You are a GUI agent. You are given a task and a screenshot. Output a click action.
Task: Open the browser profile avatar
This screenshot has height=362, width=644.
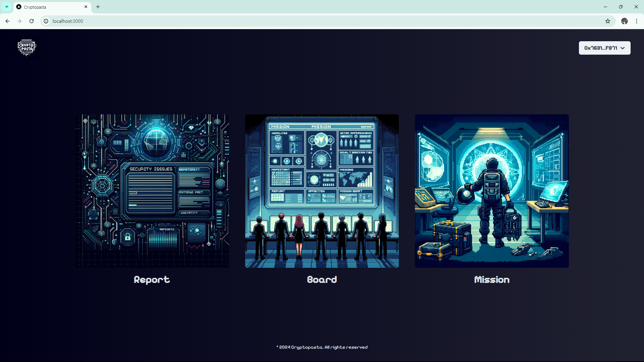(x=624, y=21)
